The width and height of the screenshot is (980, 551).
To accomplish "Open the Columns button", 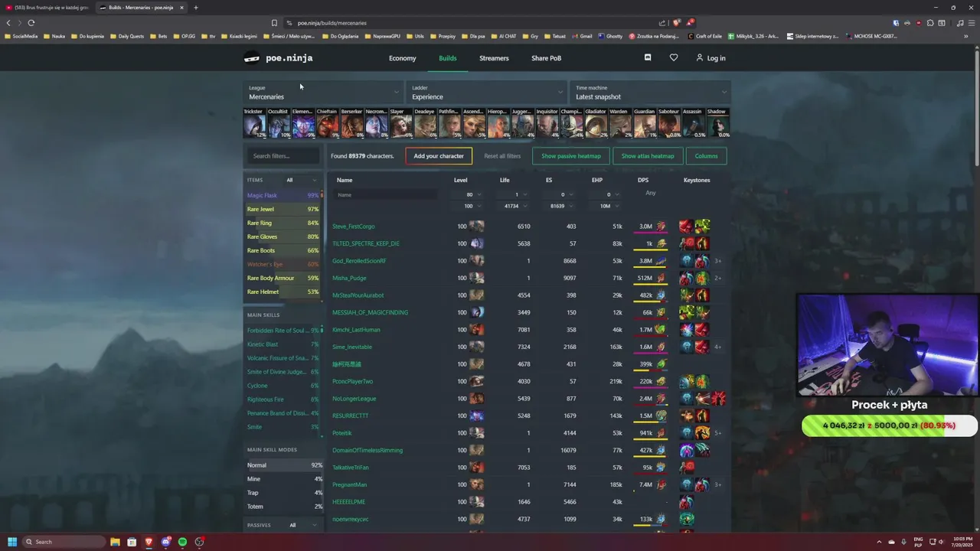I will (x=706, y=156).
